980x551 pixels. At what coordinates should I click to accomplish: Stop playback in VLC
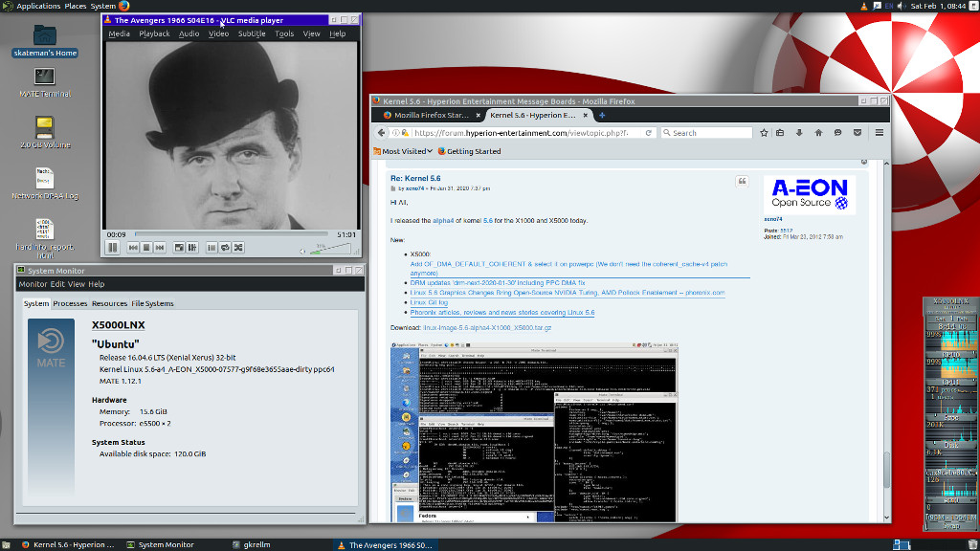146,248
